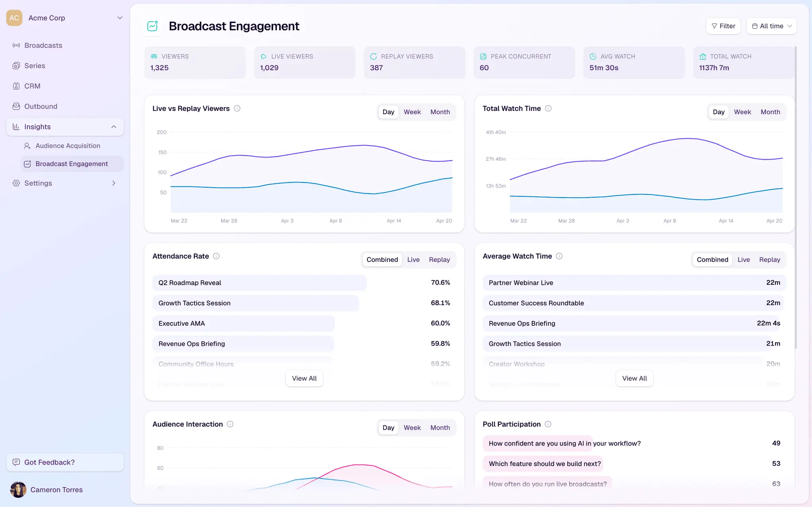The height and width of the screenshot is (507, 812).
Task: Click the CRM sidebar icon
Action: 16,86
